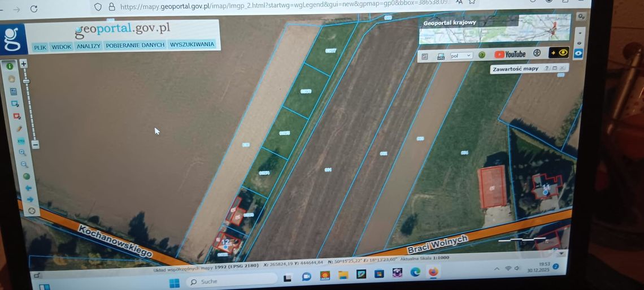Open the green help question mark icon

pyautogui.click(x=482, y=55)
